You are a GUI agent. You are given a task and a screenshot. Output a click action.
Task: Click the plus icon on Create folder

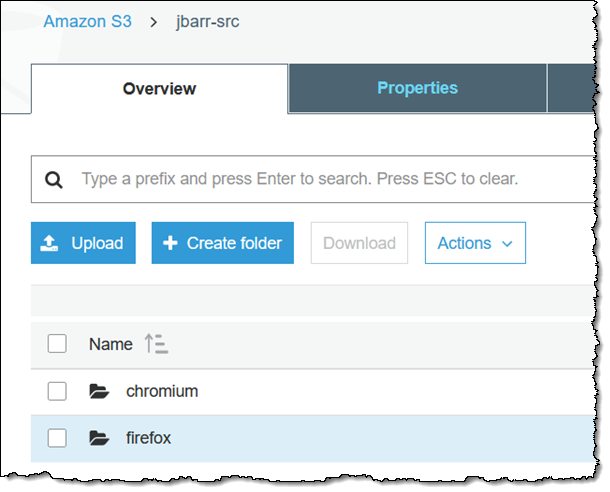tap(170, 243)
